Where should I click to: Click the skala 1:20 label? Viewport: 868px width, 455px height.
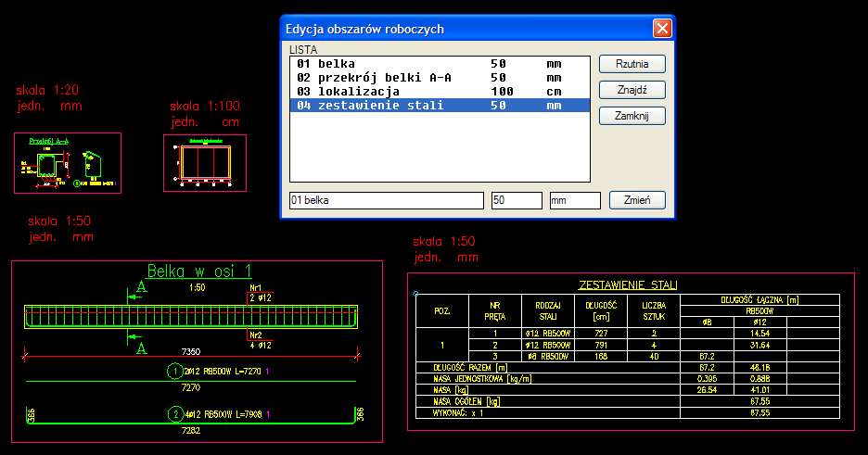pyautogui.click(x=47, y=90)
